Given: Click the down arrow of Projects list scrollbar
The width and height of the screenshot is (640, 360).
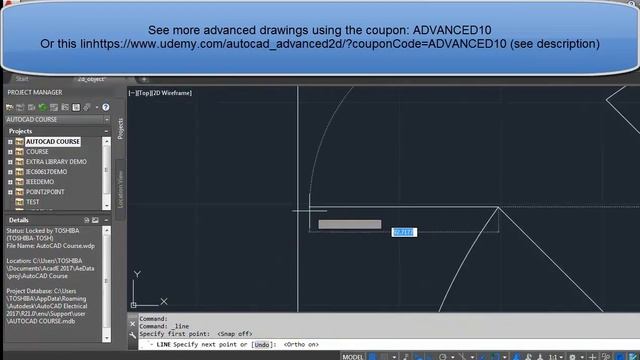Looking at the screenshot, I should point(107,206).
